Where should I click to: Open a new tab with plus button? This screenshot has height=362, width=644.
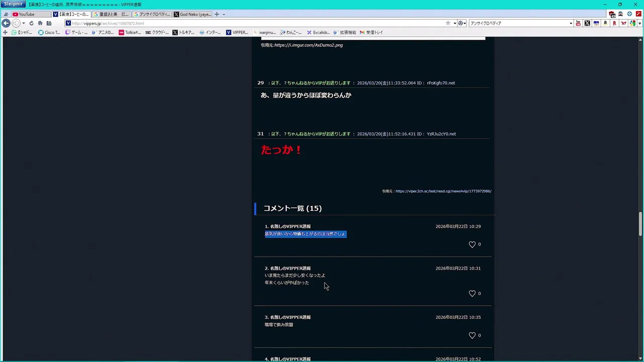(217, 14)
